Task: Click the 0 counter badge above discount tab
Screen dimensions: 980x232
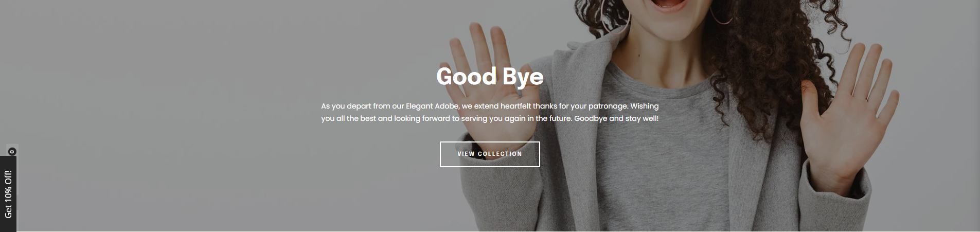Action: pyautogui.click(x=12, y=151)
